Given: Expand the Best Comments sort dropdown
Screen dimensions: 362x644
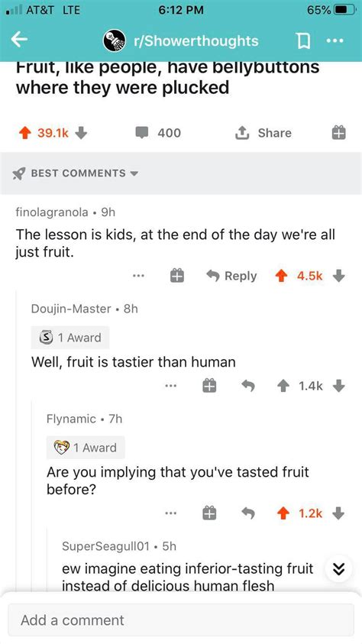Looking at the screenshot, I should click(76, 173).
